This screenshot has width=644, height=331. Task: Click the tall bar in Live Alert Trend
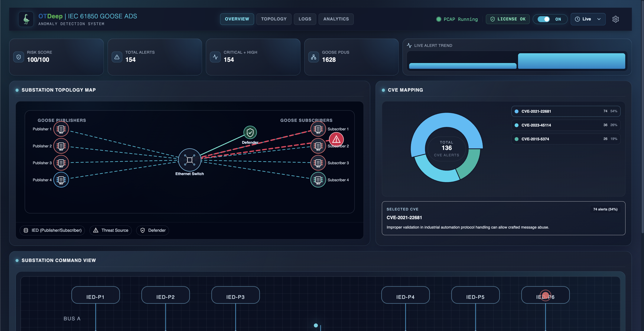click(572, 61)
